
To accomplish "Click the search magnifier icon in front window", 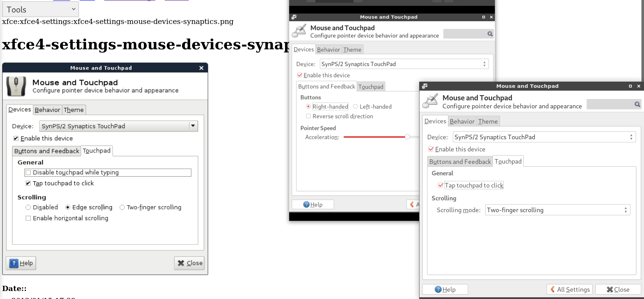I will [x=637, y=104].
